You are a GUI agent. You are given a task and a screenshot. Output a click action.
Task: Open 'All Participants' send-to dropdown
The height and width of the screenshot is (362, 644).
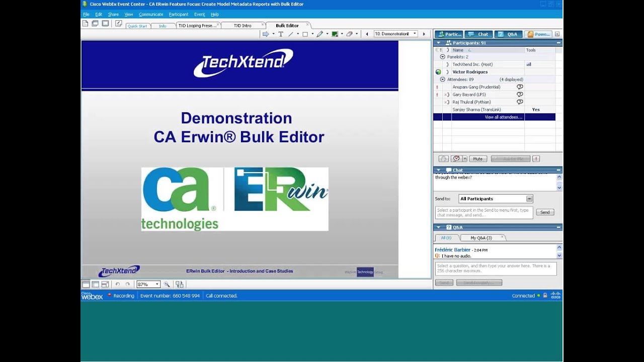[x=529, y=199]
